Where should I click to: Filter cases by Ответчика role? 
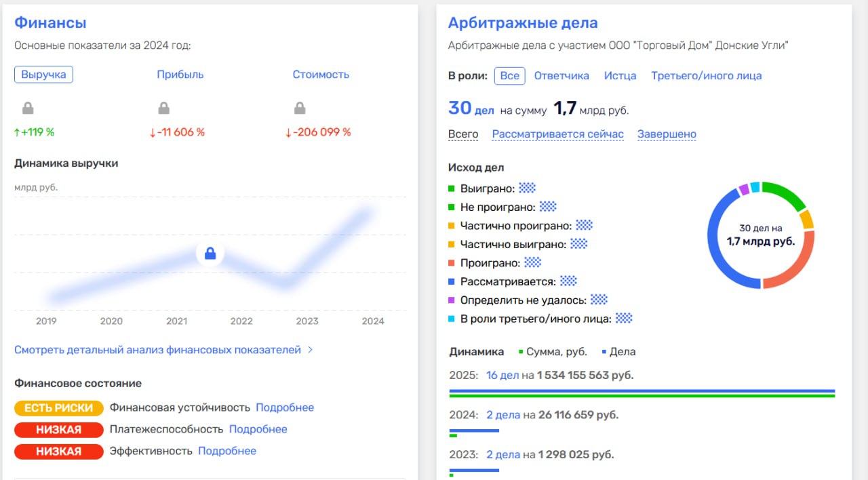(561, 76)
